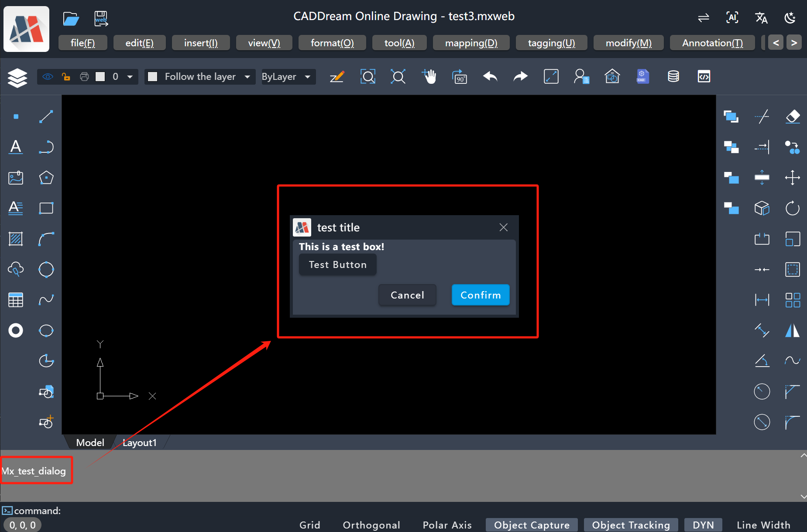This screenshot has width=807, height=532.
Task: Click Test Button in the dialog
Action: (x=337, y=264)
